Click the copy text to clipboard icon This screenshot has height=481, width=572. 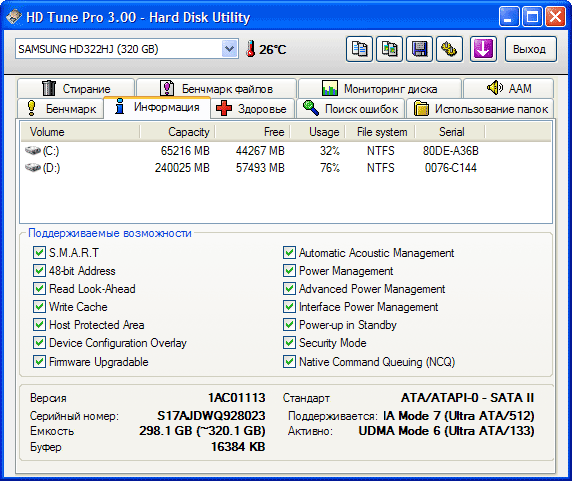[x=359, y=49]
